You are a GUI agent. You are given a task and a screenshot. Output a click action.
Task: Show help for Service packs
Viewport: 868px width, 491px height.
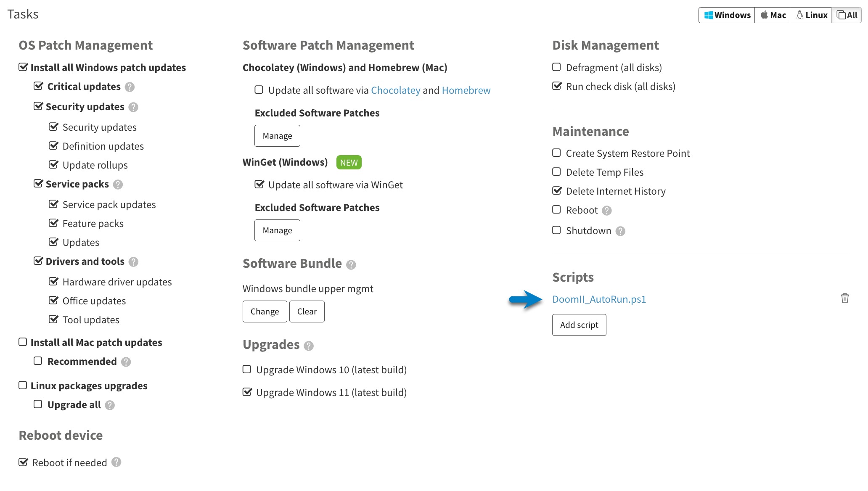[x=118, y=185]
